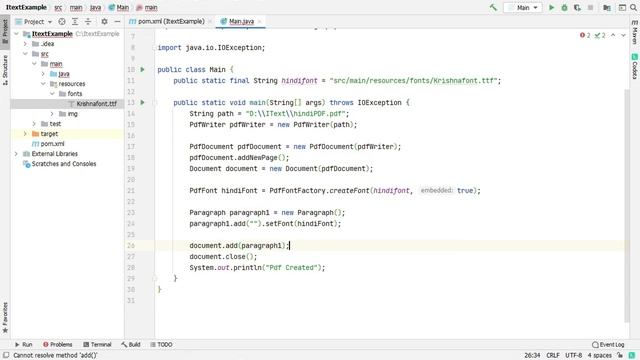Run Main with the green play button
640x360 pixels.
(x=551, y=7)
